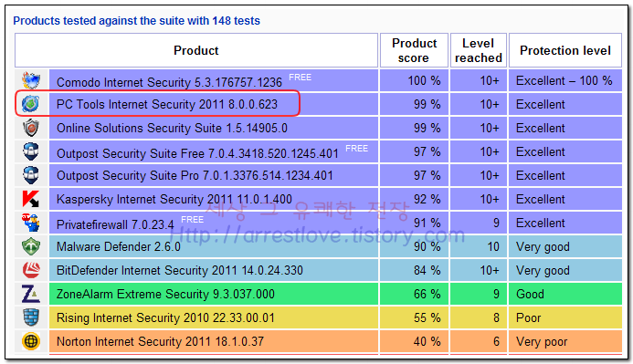The width and height of the screenshot is (633, 364).
Task: Click the Rising Internet Security icon
Action: [x=31, y=317]
